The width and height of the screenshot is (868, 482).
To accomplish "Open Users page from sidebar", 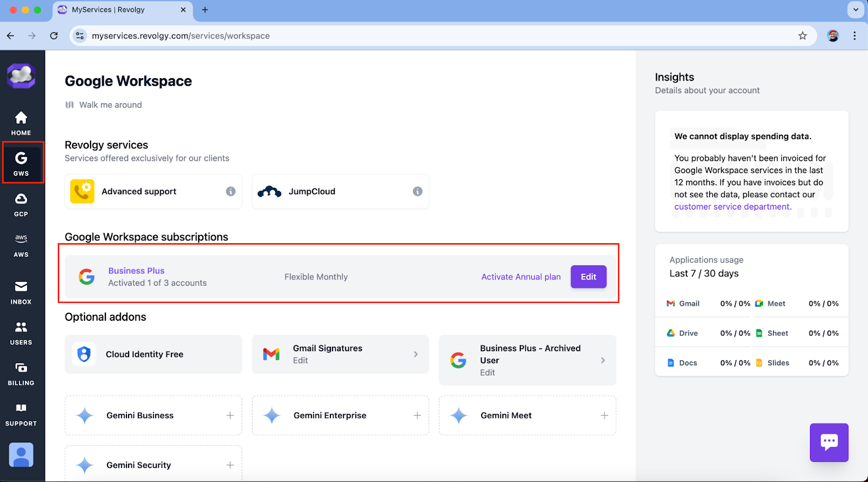I will point(21,333).
